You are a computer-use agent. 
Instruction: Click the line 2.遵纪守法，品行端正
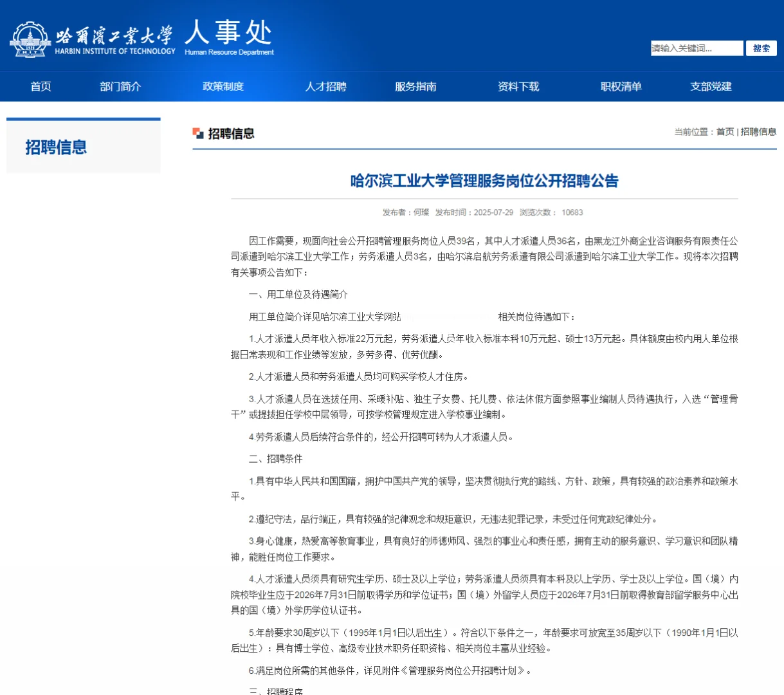click(x=453, y=519)
